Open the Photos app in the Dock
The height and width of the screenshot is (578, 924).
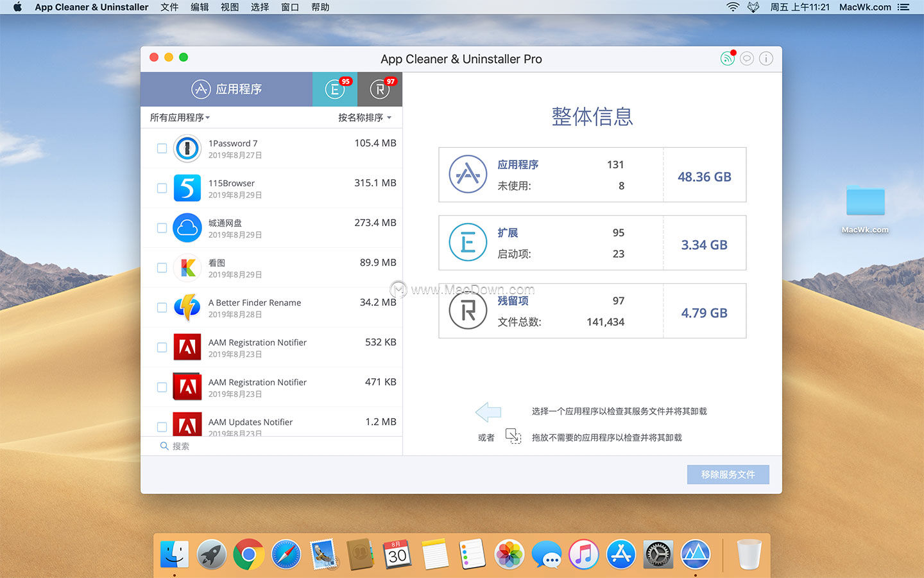tap(509, 554)
